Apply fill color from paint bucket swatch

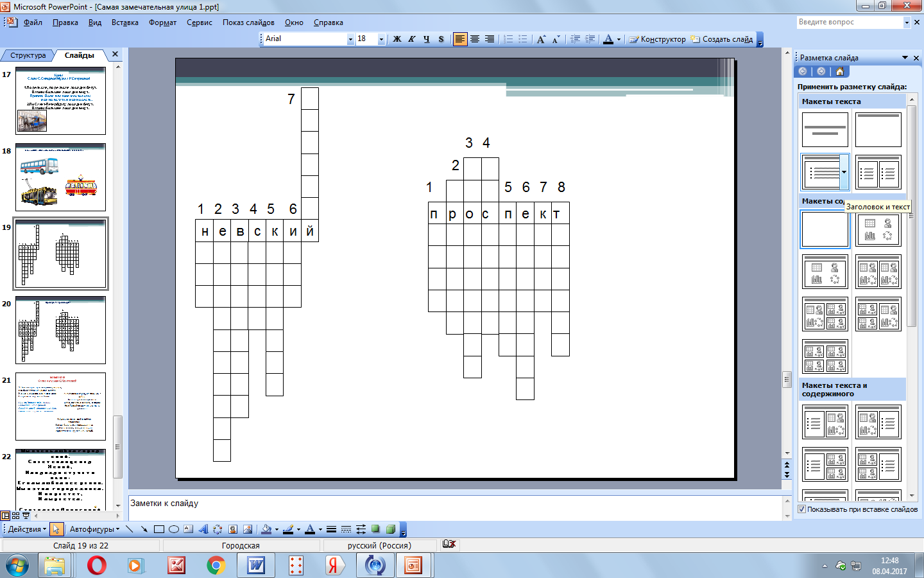tap(266, 529)
